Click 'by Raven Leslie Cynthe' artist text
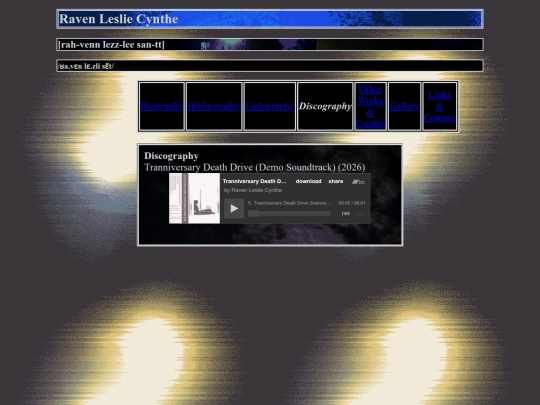 (x=253, y=190)
